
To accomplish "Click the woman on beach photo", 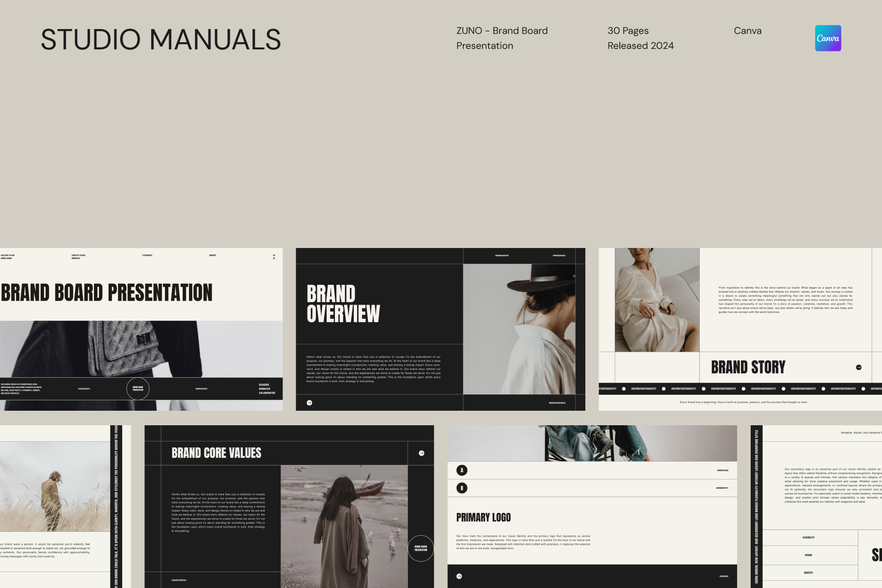I will (x=344, y=527).
